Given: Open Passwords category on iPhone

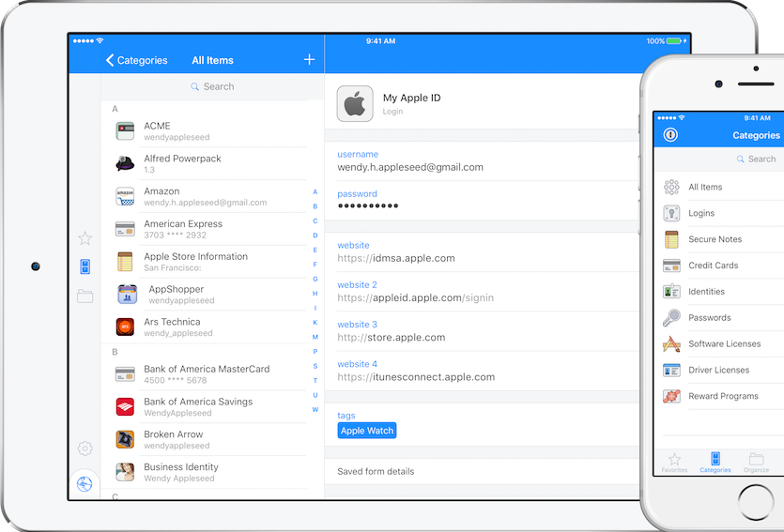Looking at the screenshot, I should pyautogui.click(x=720, y=318).
